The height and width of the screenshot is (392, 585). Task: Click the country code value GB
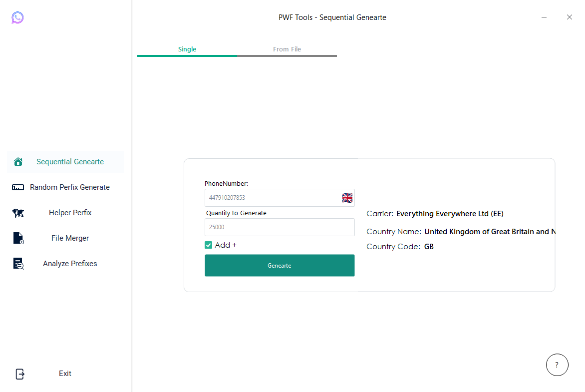pyautogui.click(x=429, y=246)
